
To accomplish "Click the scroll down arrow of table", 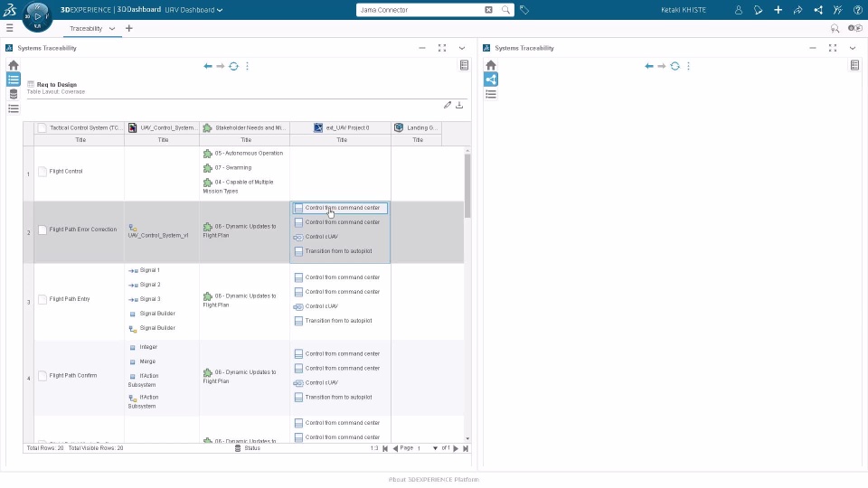I will point(467,439).
